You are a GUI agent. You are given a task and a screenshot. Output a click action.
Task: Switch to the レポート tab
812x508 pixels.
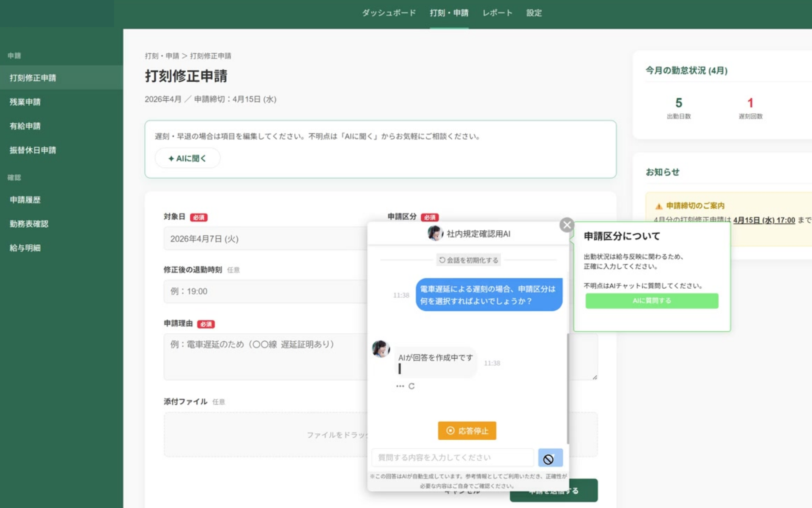pos(497,13)
